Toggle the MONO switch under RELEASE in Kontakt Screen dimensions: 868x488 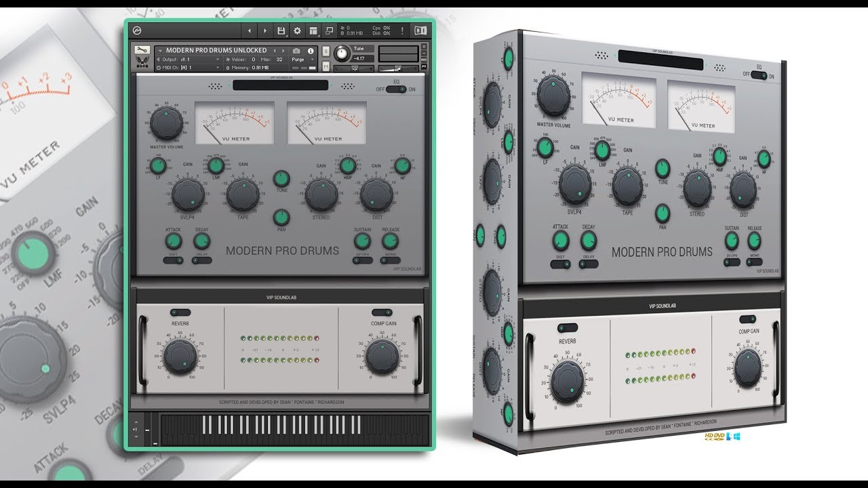(x=391, y=260)
